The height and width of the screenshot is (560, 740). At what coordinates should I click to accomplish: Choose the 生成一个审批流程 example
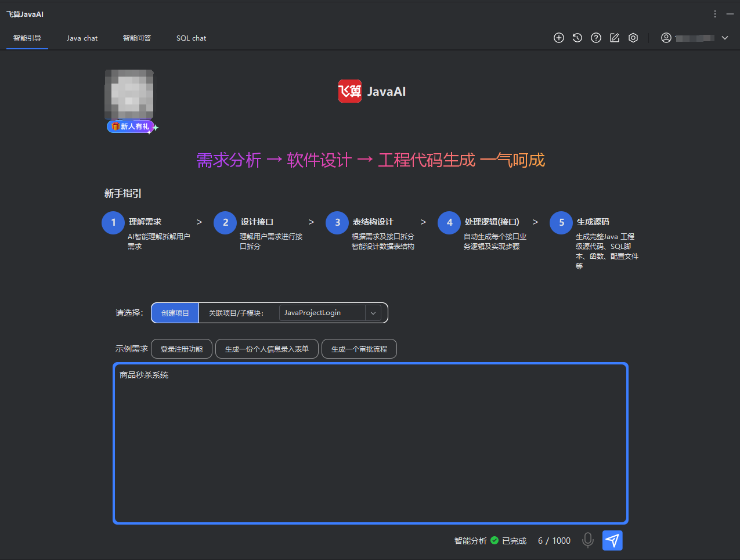tap(359, 349)
